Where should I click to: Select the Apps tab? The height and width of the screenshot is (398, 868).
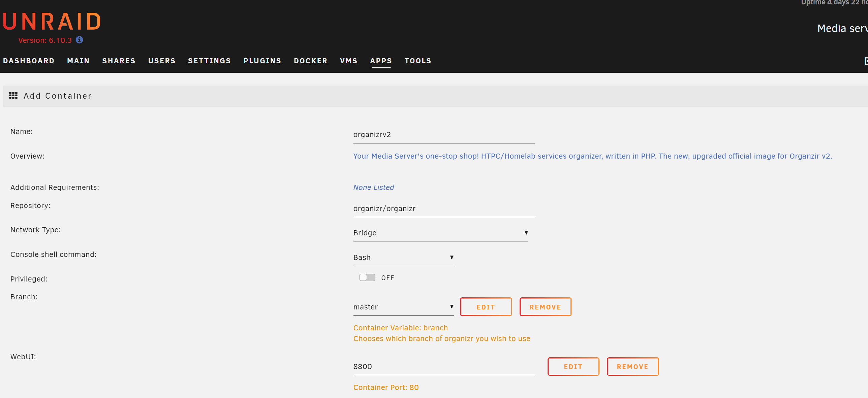[x=381, y=61]
